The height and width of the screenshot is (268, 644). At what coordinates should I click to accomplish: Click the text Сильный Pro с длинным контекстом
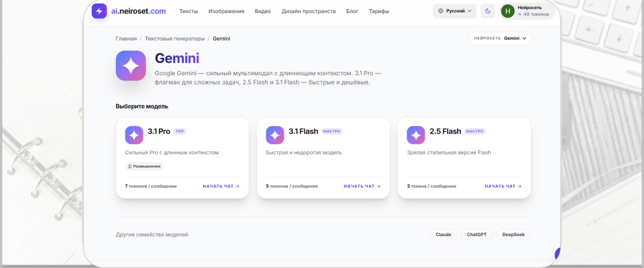(x=172, y=152)
